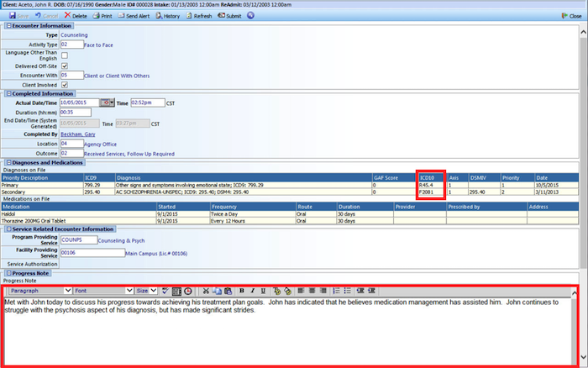Click inside the progress note text area
The image size is (588, 368).
[287, 331]
